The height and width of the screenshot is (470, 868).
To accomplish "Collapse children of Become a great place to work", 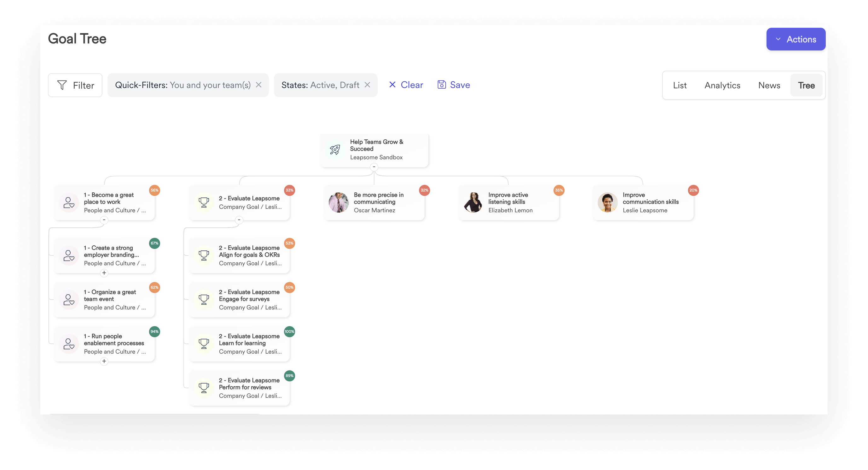I will (104, 220).
